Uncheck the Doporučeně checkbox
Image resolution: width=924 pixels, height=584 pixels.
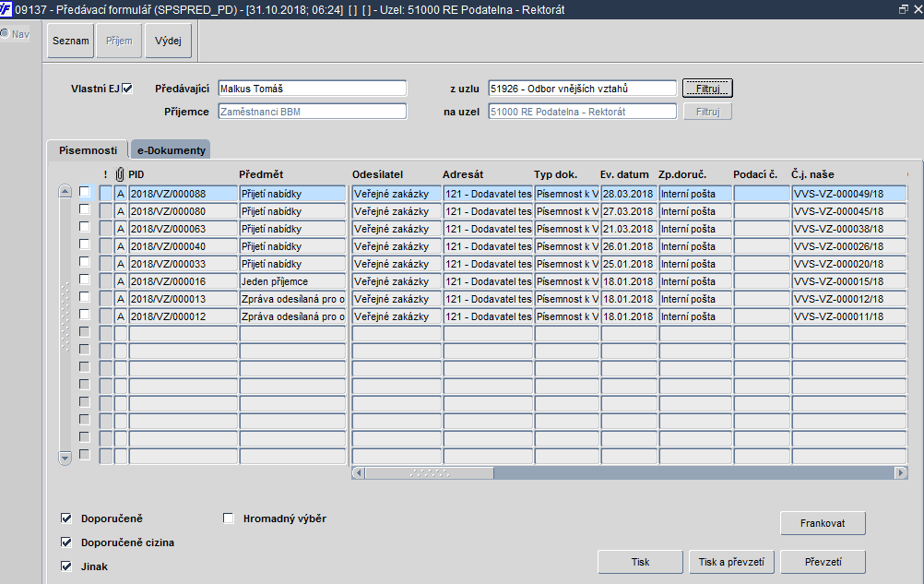click(66, 518)
